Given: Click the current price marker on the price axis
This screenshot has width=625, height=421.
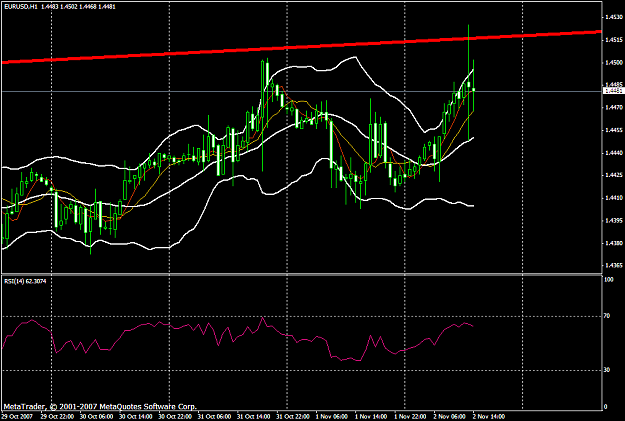Looking at the screenshot, I should pos(614,91).
